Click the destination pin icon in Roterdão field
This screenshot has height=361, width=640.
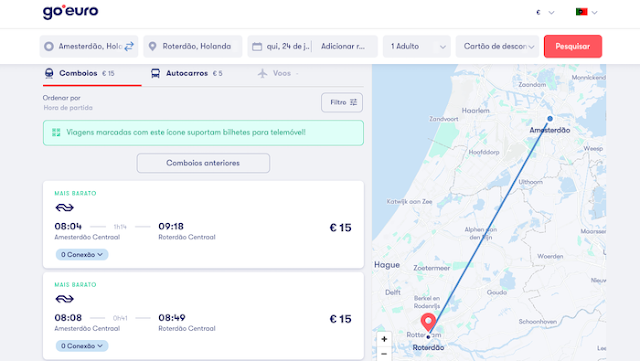click(x=152, y=47)
